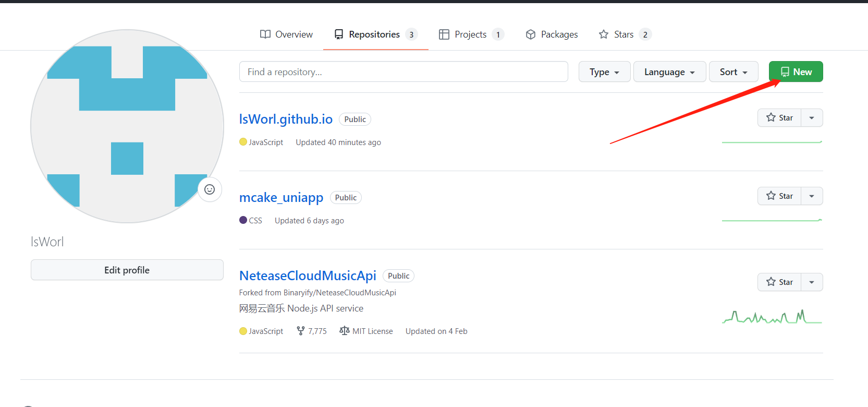This screenshot has width=868, height=407.
Task: Open the mcake_uniapp repository
Action: pyautogui.click(x=281, y=197)
